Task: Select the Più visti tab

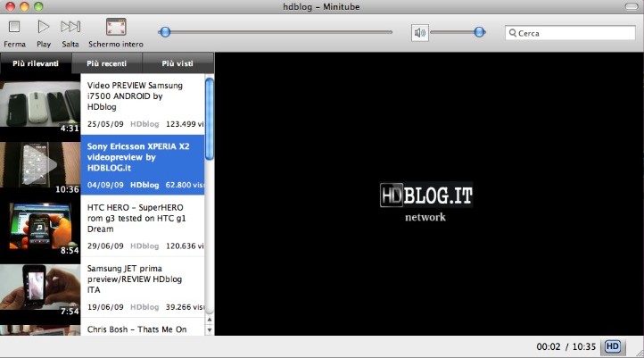Action: pyautogui.click(x=179, y=63)
